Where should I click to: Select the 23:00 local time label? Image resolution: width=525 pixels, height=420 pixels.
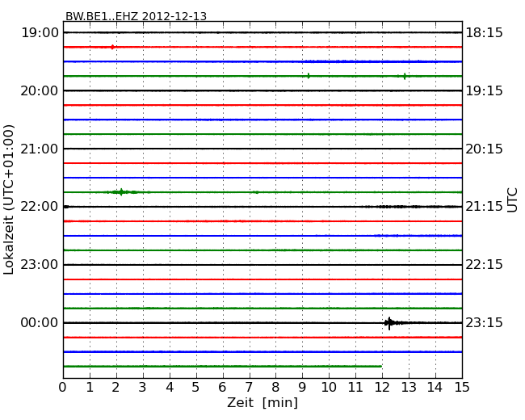click(x=40, y=265)
